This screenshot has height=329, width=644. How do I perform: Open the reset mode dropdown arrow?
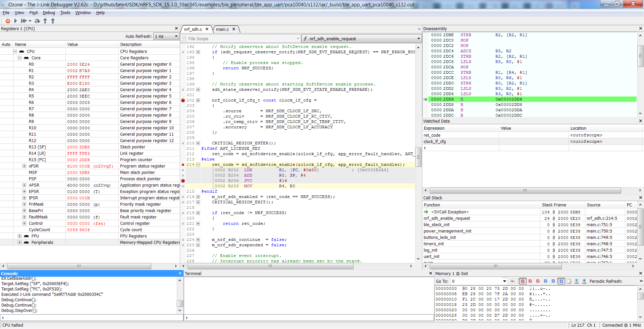coord(30,21)
